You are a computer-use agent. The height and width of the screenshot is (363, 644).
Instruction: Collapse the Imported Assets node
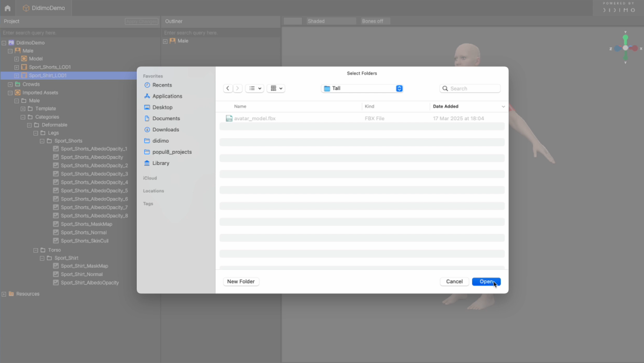click(x=10, y=93)
